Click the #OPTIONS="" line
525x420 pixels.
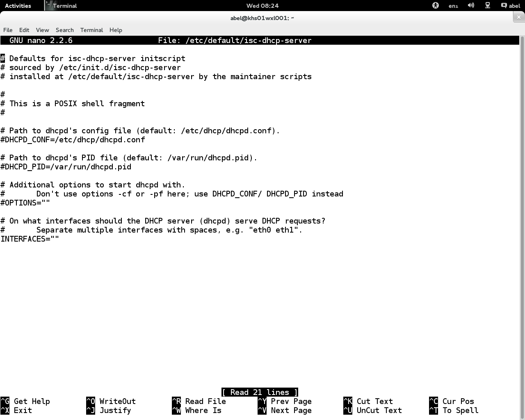pos(25,203)
